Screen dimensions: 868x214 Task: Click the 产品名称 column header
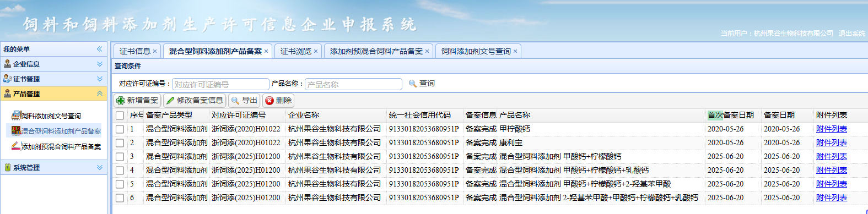click(x=601, y=116)
